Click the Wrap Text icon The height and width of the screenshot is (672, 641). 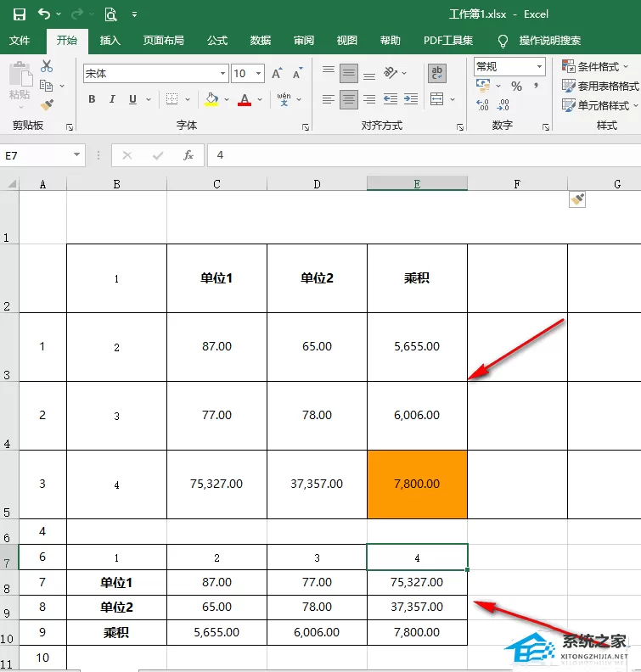437,73
